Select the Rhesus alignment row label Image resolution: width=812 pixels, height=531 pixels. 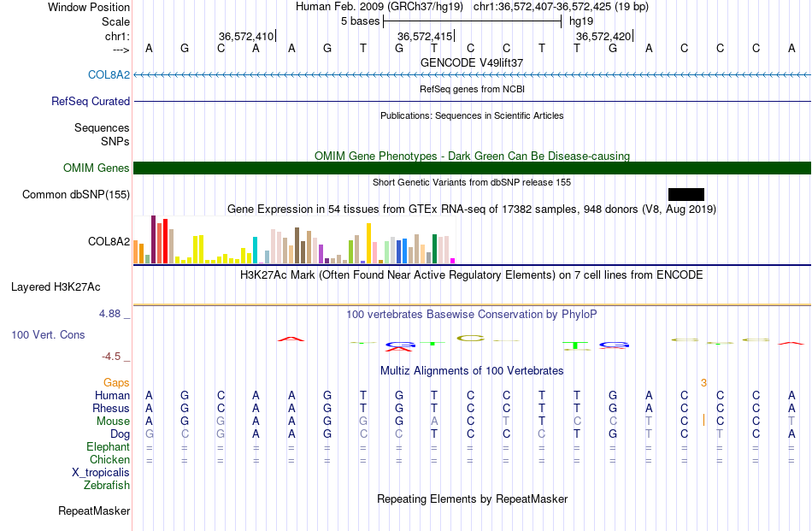click(111, 408)
